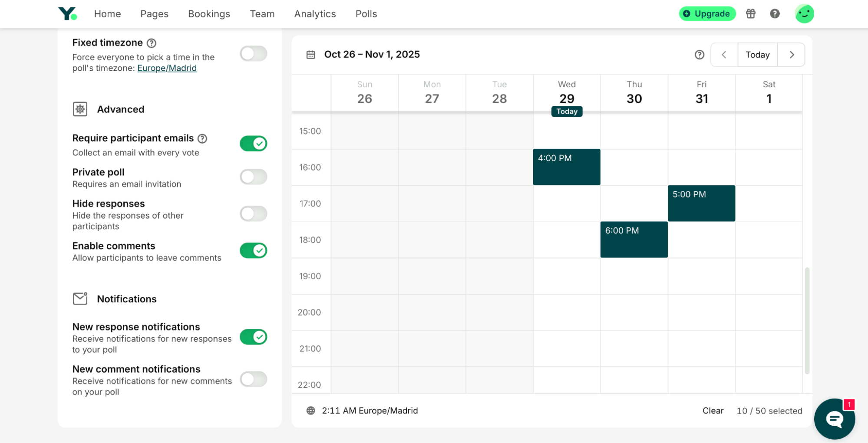This screenshot has width=868, height=443.
Task: Go to next week with the right chevron
Action: pos(792,55)
